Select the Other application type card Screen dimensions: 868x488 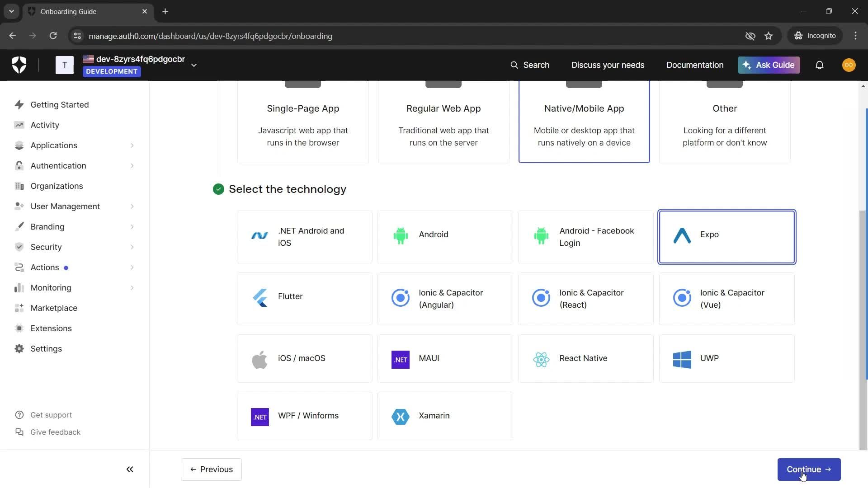pyautogui.click(x=725, y=122)
